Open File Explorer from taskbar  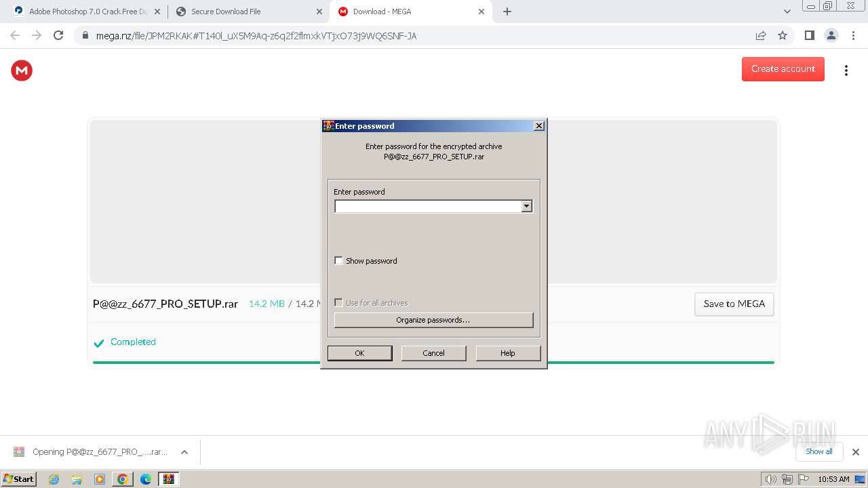pyautogui.click(x=77, y=479)
